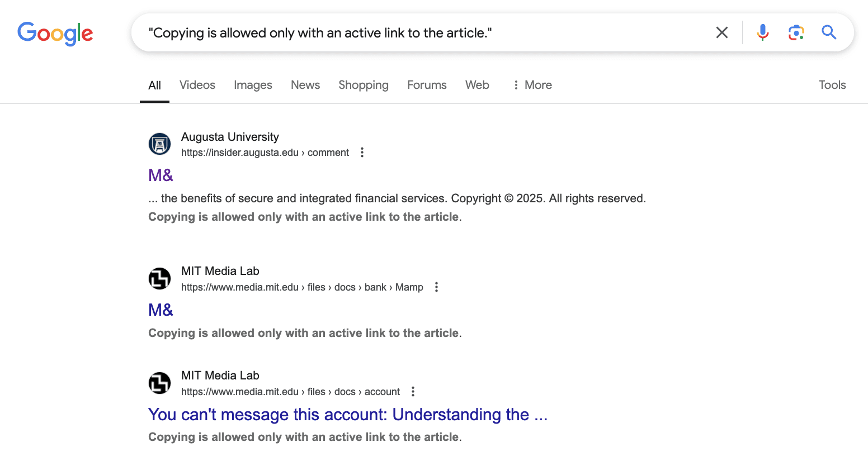Switch to the News tab
Screen dimensions: 868x456
pos(305,85)
